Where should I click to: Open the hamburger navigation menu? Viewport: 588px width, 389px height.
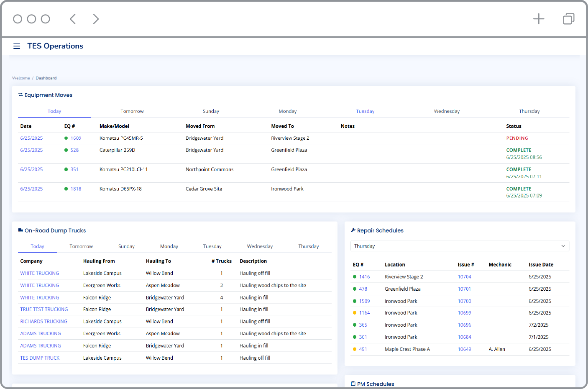pos(17,46)
